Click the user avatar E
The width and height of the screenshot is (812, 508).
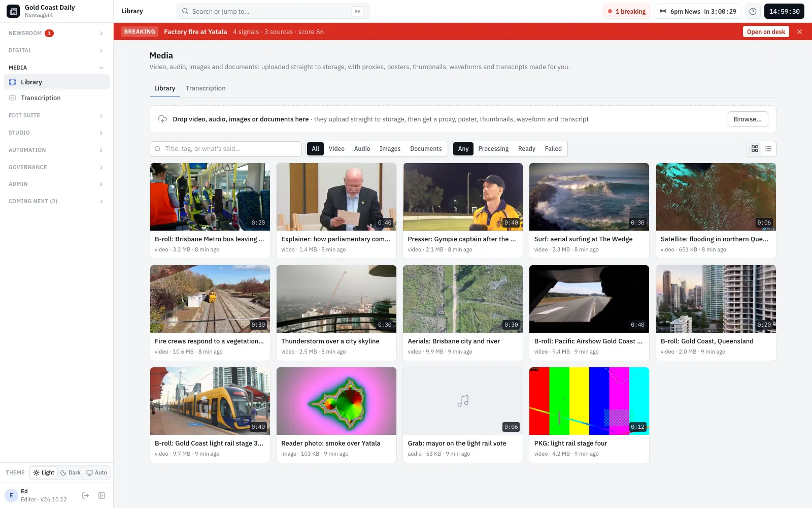click(x=11, y=495)
